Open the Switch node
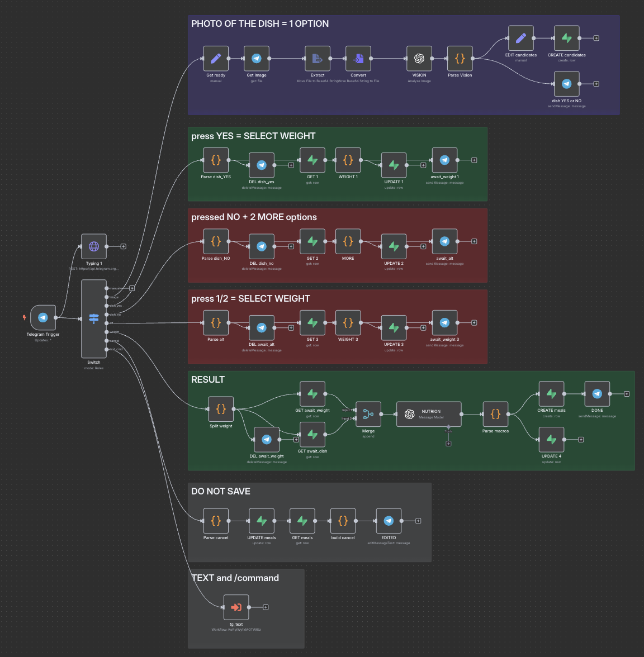The image size is (644, 657). [94, 319]
